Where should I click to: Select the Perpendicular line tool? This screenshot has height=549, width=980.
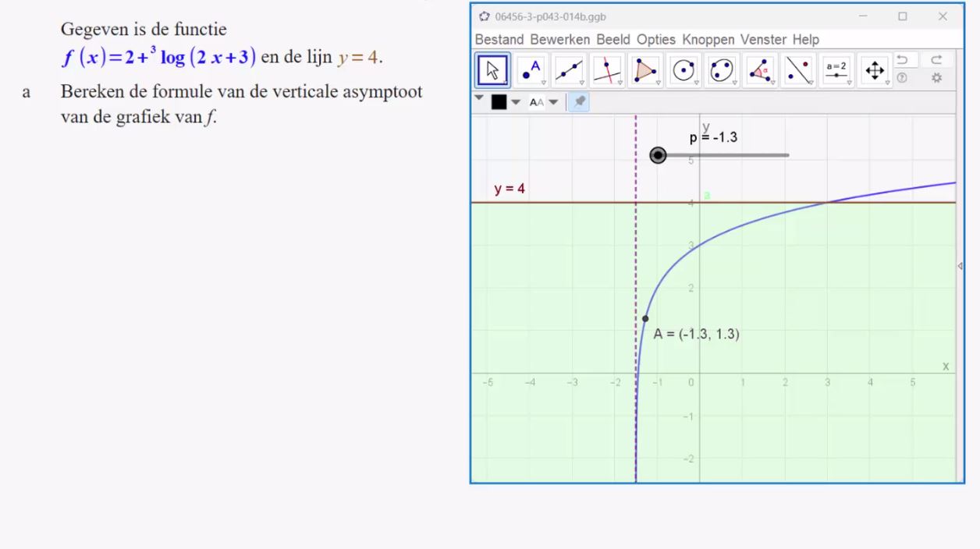[608, 70]
